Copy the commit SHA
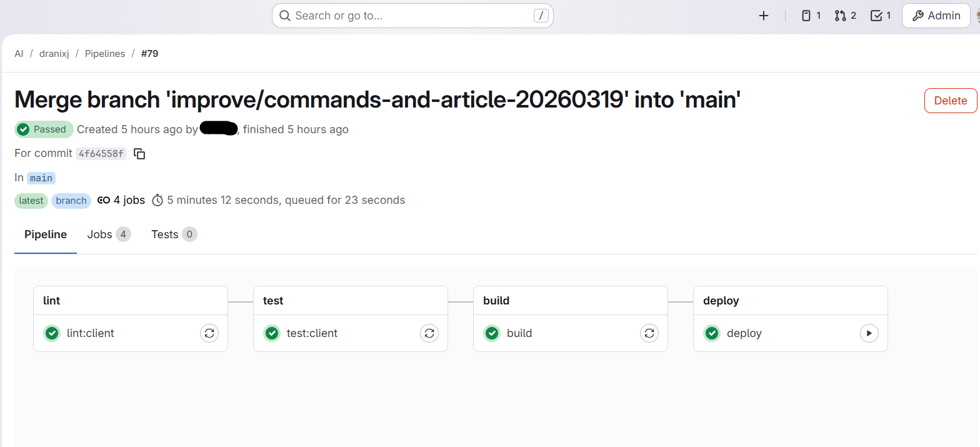This screenshot has width=980, height=447. 139,154
